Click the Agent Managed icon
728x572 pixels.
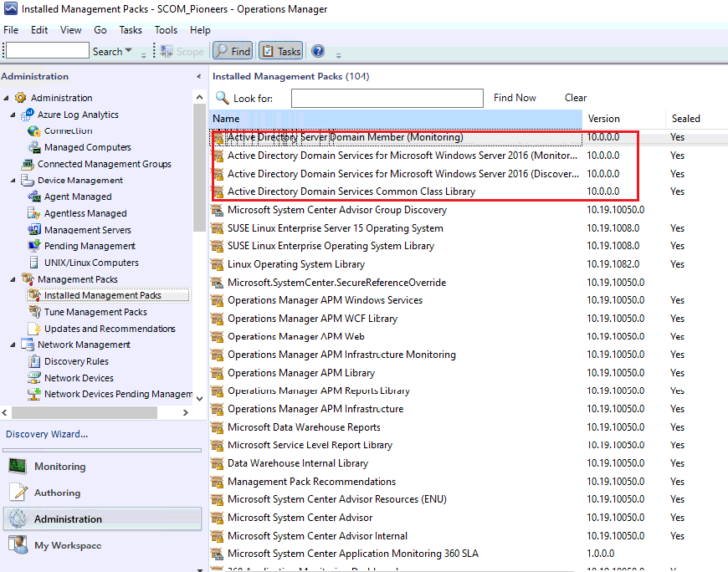coord(34,197)
